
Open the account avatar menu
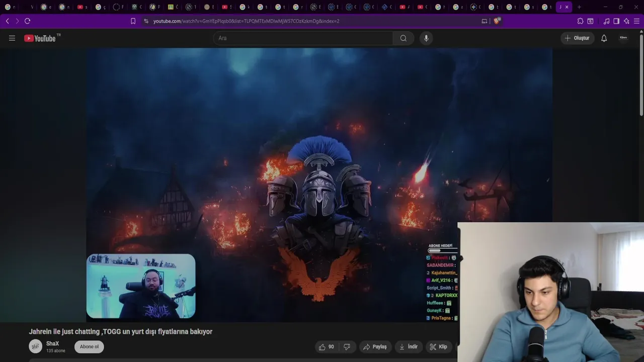(623, 38)
